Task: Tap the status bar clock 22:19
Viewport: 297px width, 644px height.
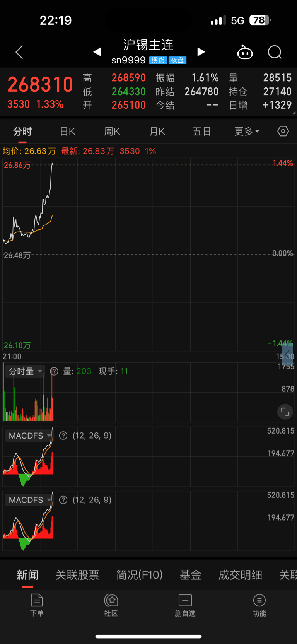Action: click(x=56, y=20)
